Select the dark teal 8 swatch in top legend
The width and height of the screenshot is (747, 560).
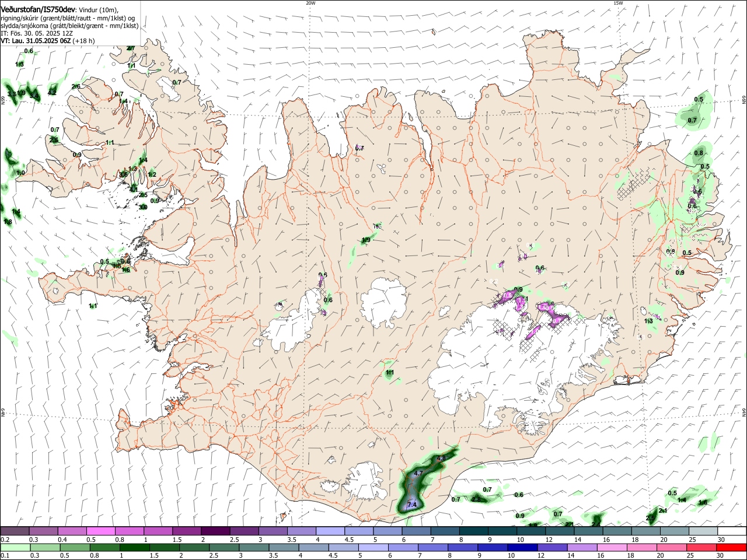coord(474,531)
